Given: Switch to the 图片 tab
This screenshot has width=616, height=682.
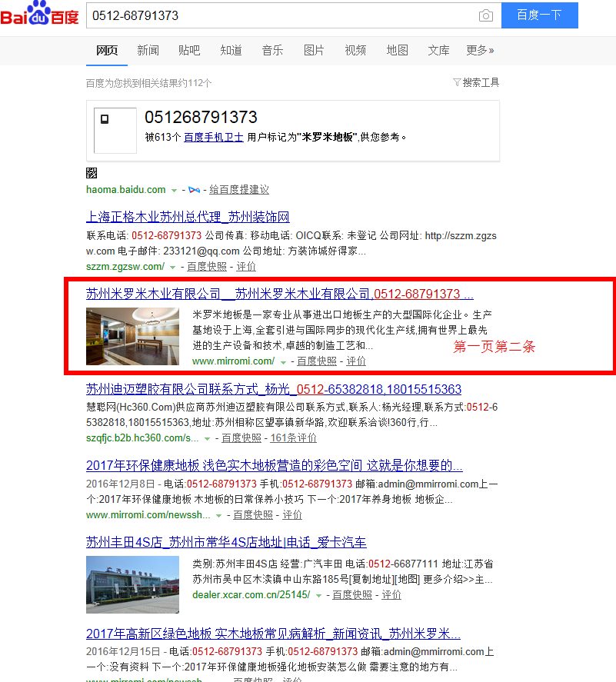Looking at the screenshot, I should pyautogui.click(x=314, y=50).
